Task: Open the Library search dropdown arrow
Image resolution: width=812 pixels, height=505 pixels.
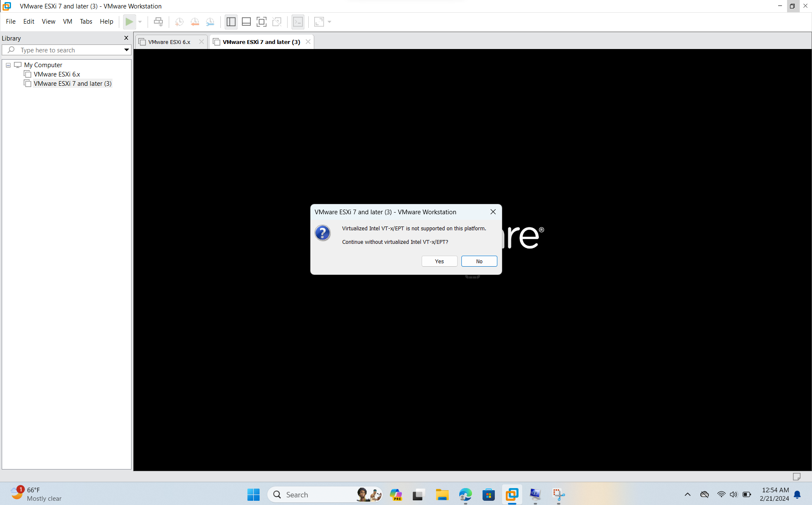Action: (x=126, y=50)
